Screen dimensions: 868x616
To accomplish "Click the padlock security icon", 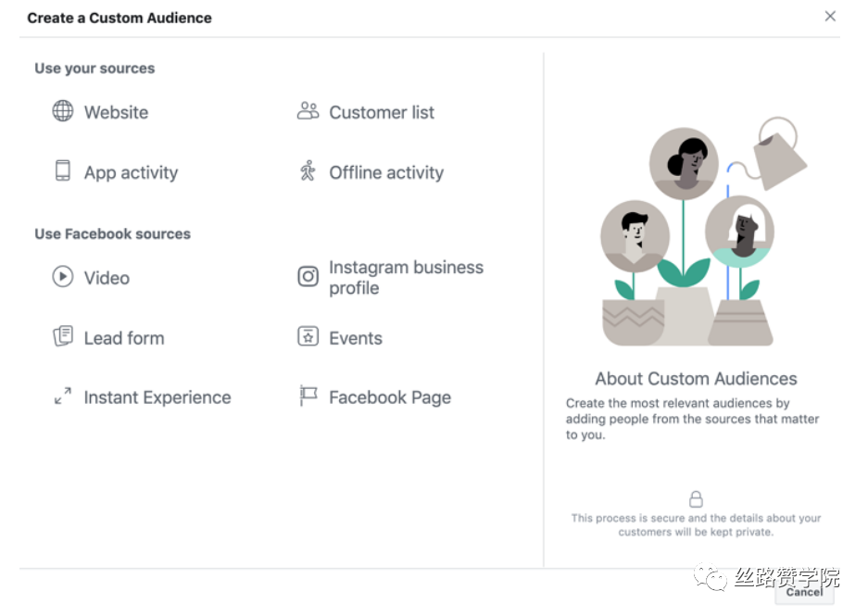I will [696, 499].
